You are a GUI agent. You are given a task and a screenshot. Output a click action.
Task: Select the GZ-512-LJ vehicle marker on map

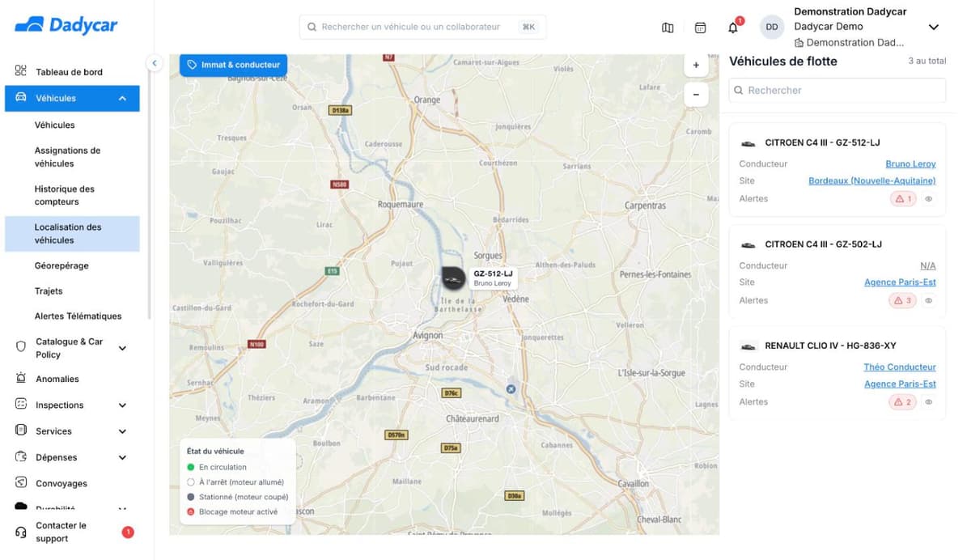454,279
